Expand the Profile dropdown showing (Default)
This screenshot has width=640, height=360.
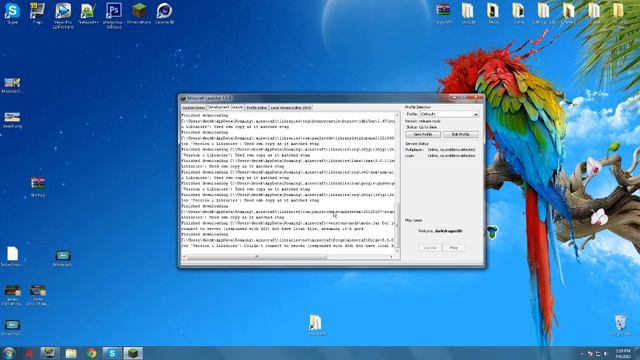(449, 114)
